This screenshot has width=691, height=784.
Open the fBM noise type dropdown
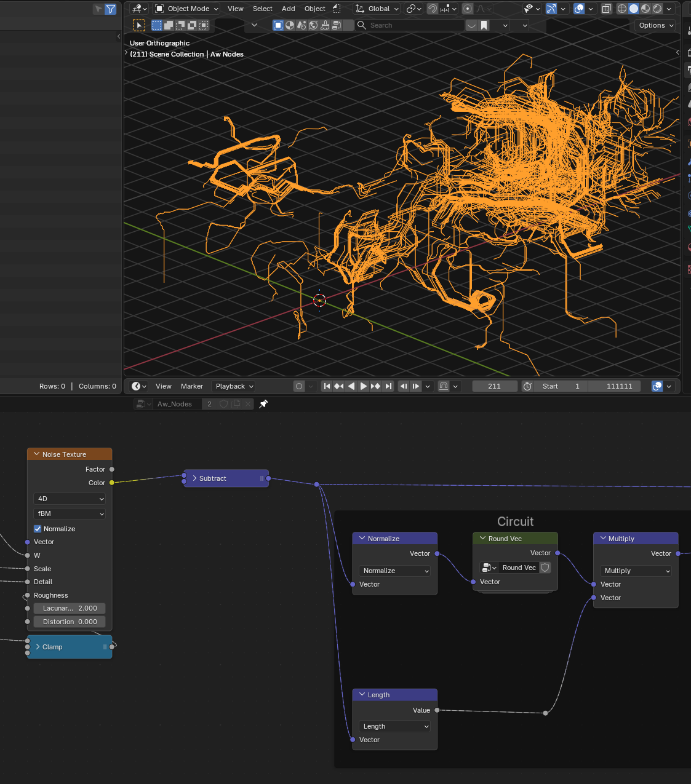point(69,513)
